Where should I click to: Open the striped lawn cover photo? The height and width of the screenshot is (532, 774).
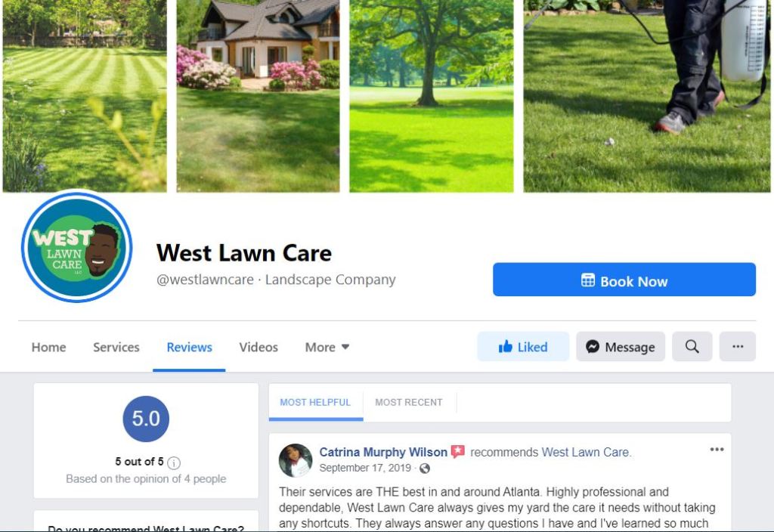[x=85, y=96]
